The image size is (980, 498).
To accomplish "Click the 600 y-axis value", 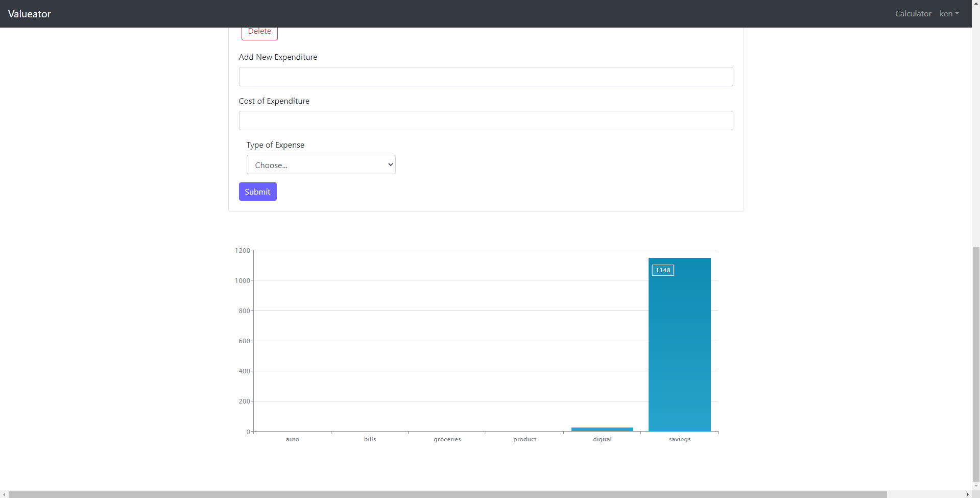I will [244, 341].
